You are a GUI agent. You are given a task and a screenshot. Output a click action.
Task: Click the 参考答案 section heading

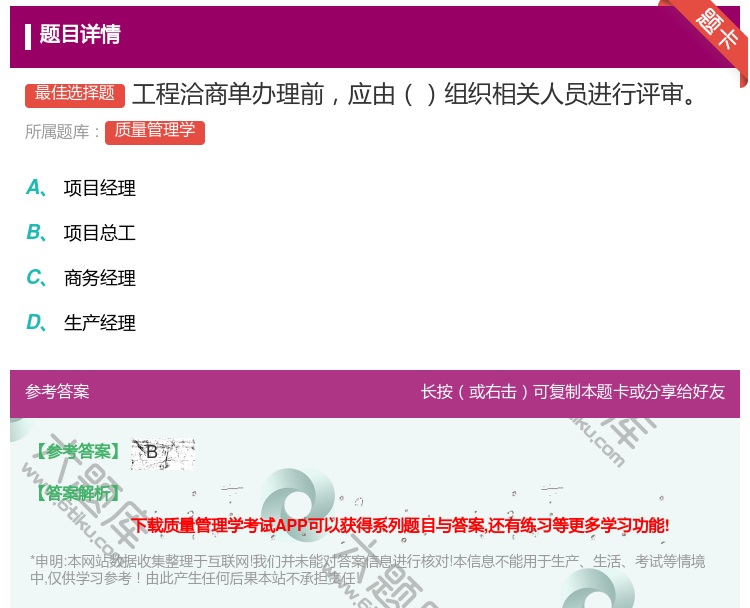(57, 392)
